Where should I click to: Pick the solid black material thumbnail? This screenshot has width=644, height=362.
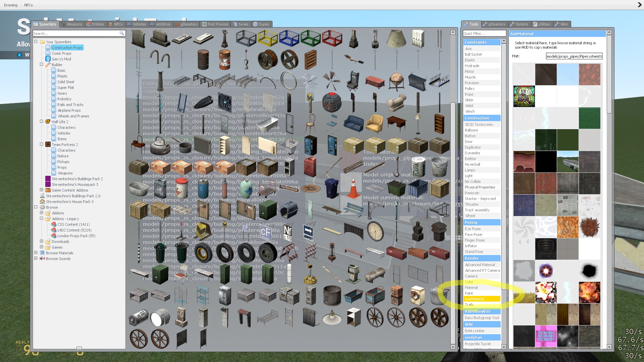coord(546,162)
